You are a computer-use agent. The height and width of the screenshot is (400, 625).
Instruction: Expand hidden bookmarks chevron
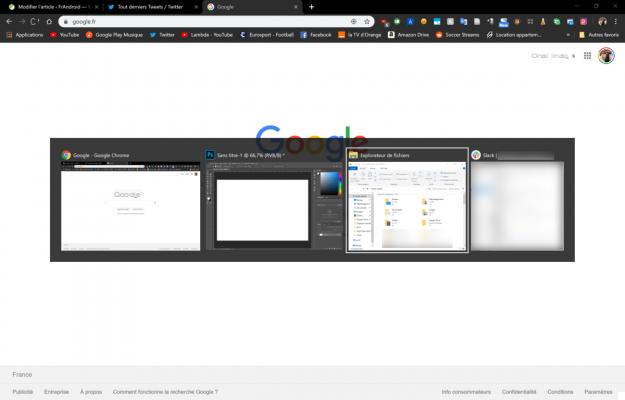click(568, 35)
